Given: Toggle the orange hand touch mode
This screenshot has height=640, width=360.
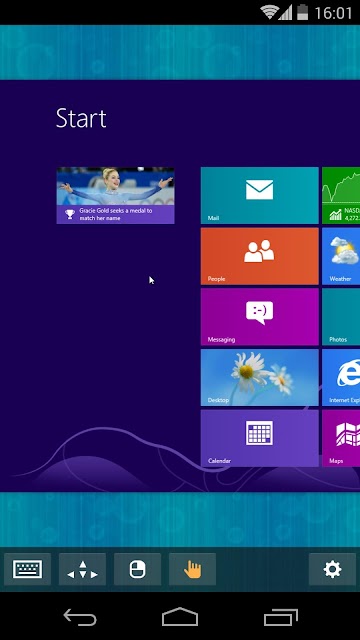Looking at the screenshot, I should click(192, 569).
